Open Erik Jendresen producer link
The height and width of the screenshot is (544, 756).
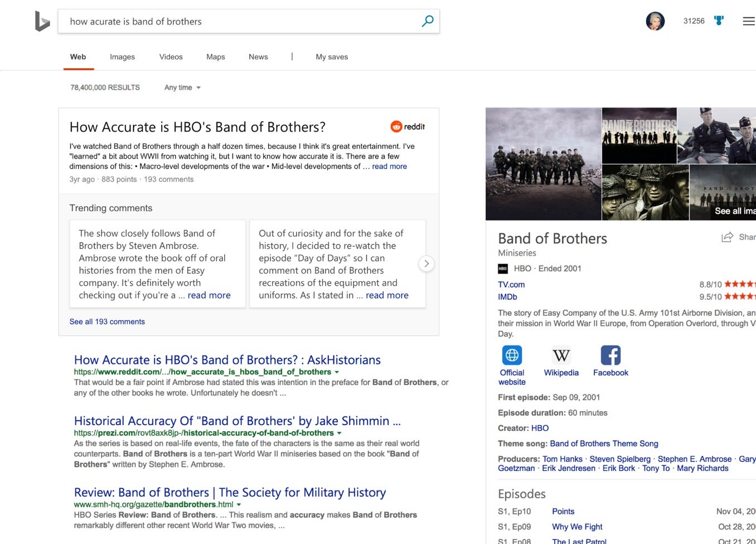[x=569, y=468]
